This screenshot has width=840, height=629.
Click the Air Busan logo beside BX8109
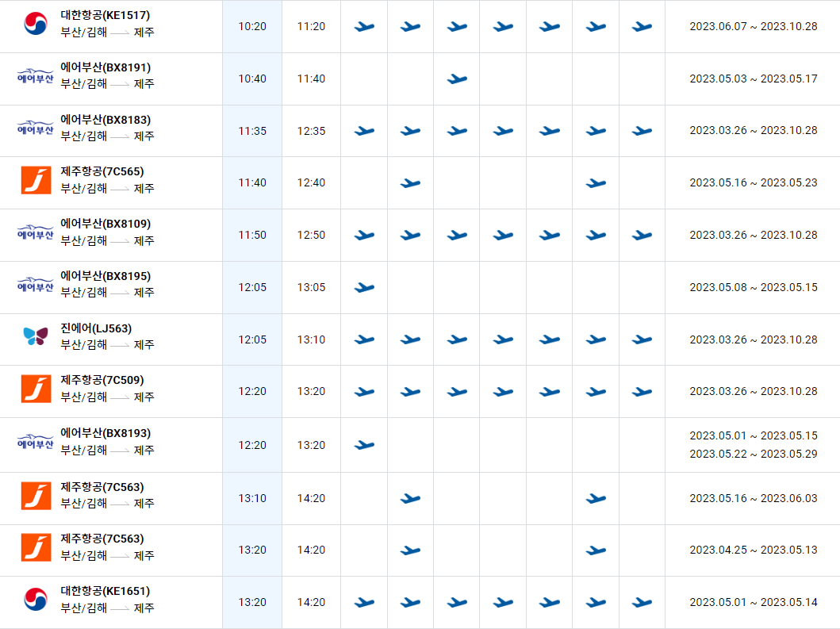click(x=36, y=232)
